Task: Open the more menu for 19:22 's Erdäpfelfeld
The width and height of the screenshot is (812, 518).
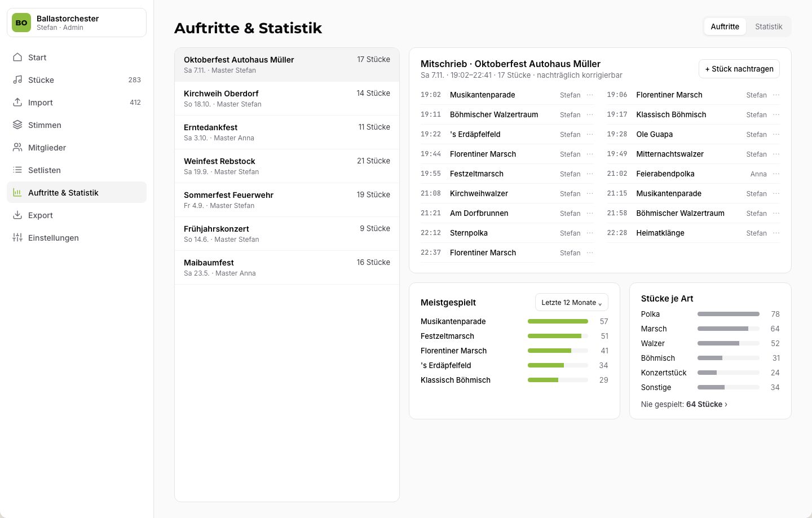Action: click(590, 134)
